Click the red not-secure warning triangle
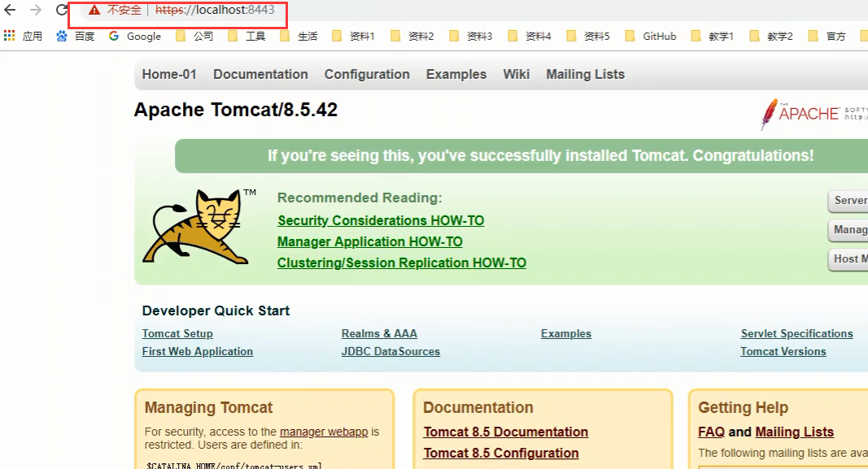 (x=94, y=10)
